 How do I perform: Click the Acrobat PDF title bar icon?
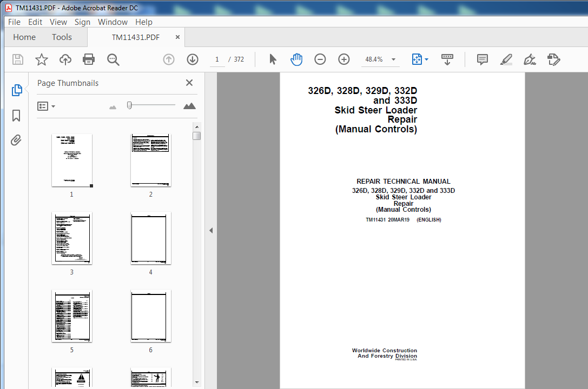[8, 8]
